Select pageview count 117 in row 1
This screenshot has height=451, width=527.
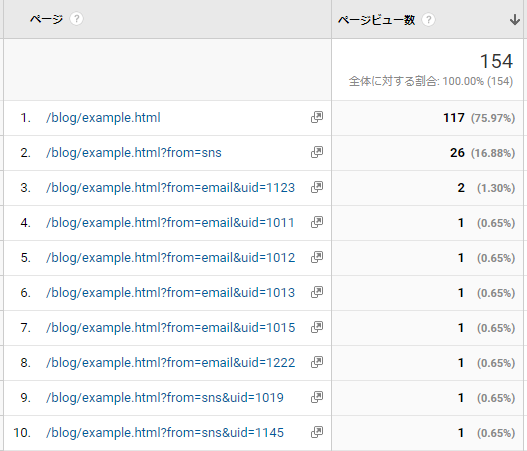454,118
